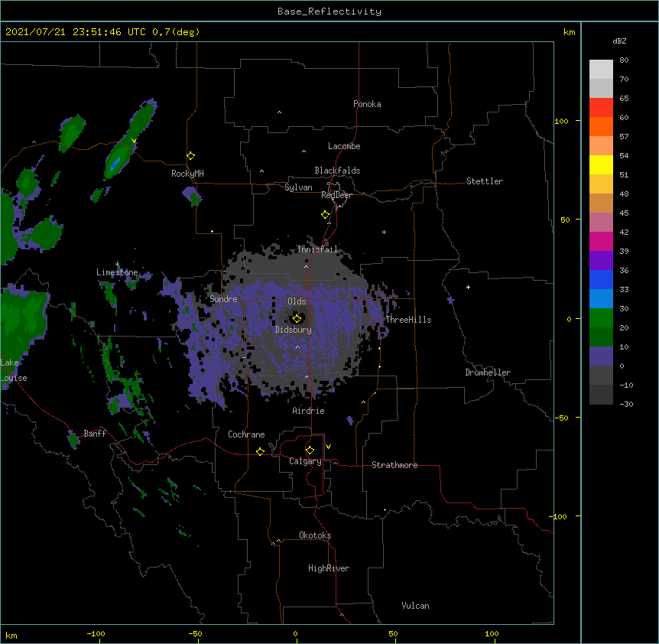Click the white asterisk above the Limestone label
Screen dimensions: 659x644
click(117, 265)
